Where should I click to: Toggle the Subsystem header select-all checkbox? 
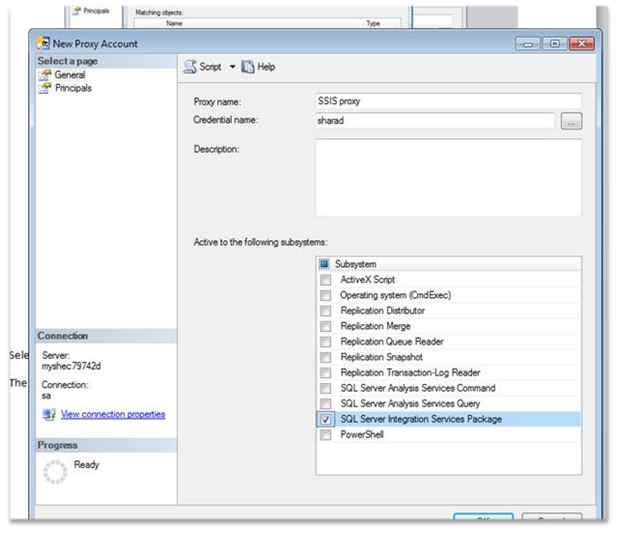324,264
